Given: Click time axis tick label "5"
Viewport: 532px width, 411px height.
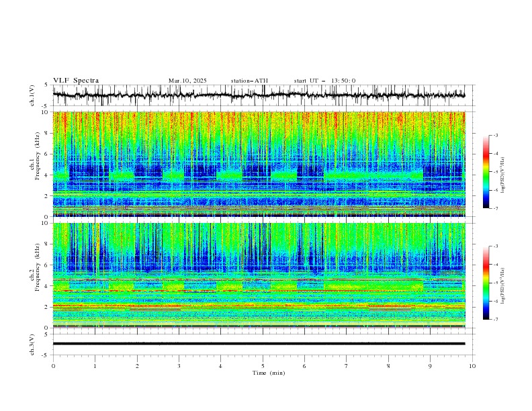Looking at the screenshot, I should pos(263,366).
